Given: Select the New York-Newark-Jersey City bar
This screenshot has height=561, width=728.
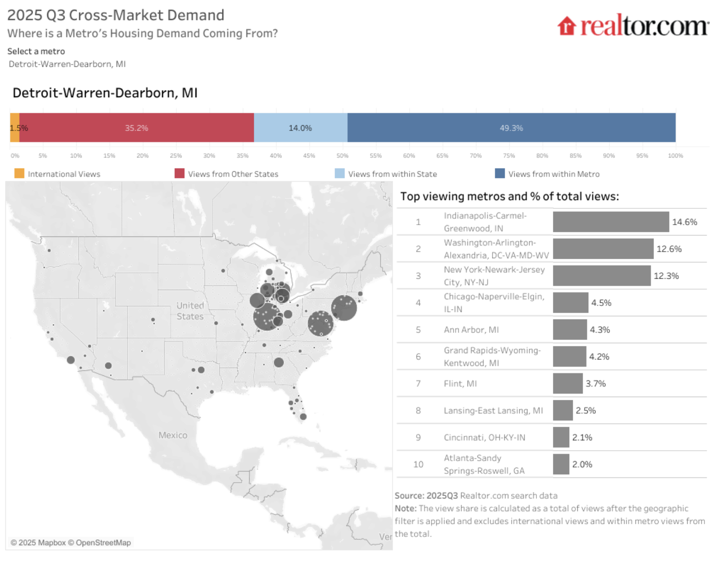Looking at the screenshot, I should click(601, 276).
